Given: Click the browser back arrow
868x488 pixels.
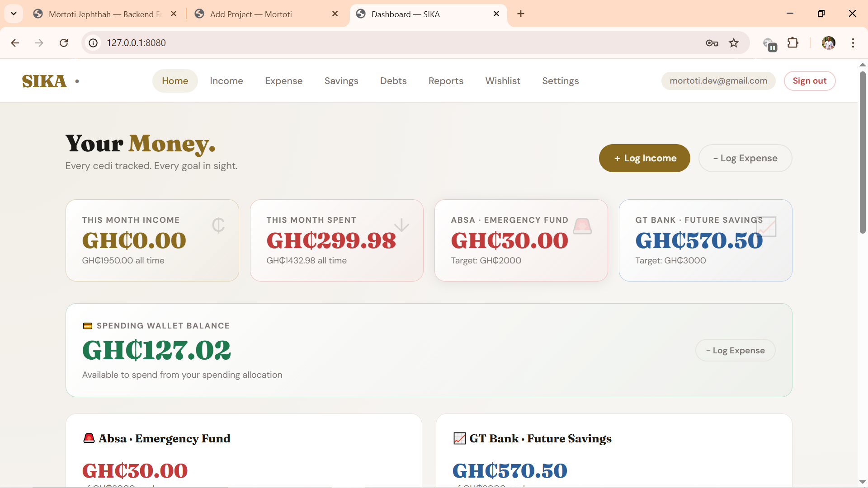Looking at the screenshot, I should (15, 43).
